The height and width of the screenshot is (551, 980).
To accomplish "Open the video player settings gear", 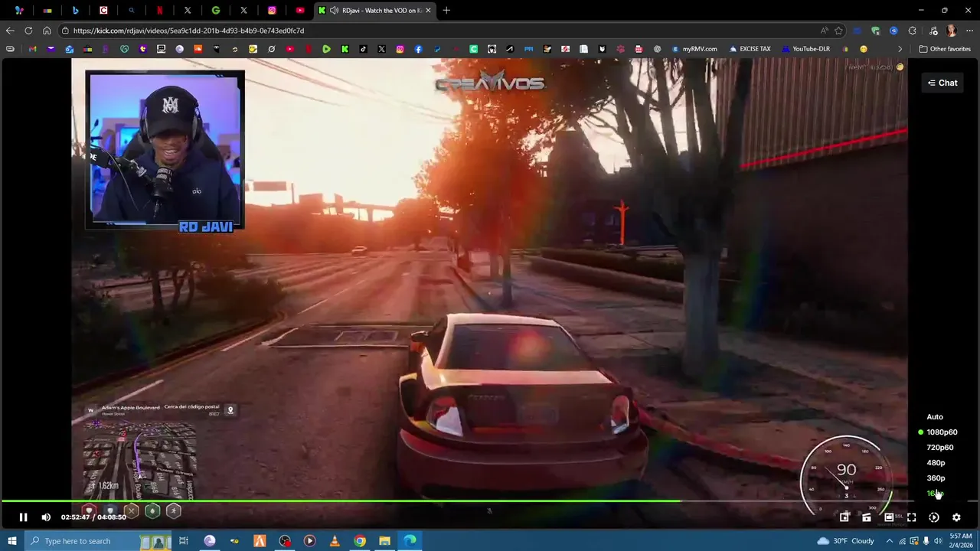I will coord(956,517).
